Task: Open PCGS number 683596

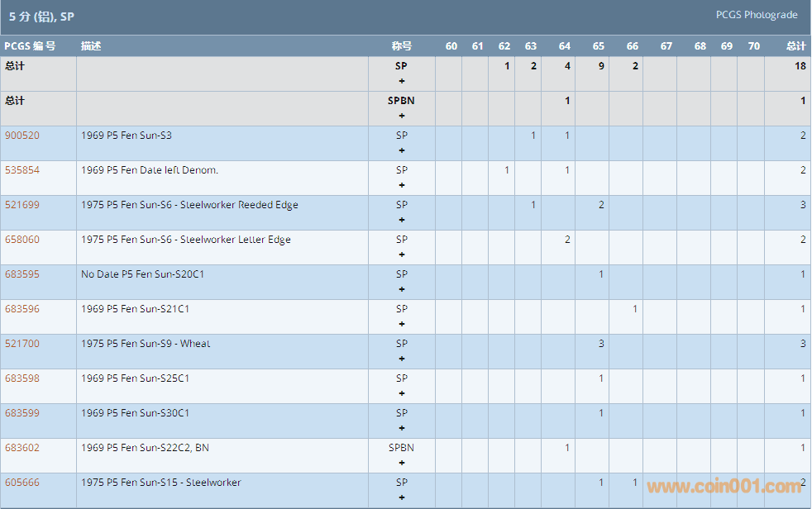Action: (x=22, y=309)
